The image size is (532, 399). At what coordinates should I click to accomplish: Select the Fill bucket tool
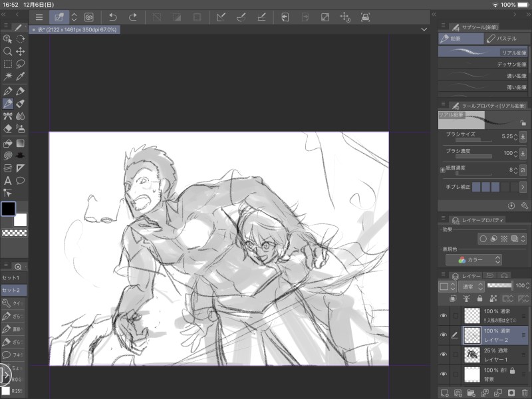tap(7, 143)
